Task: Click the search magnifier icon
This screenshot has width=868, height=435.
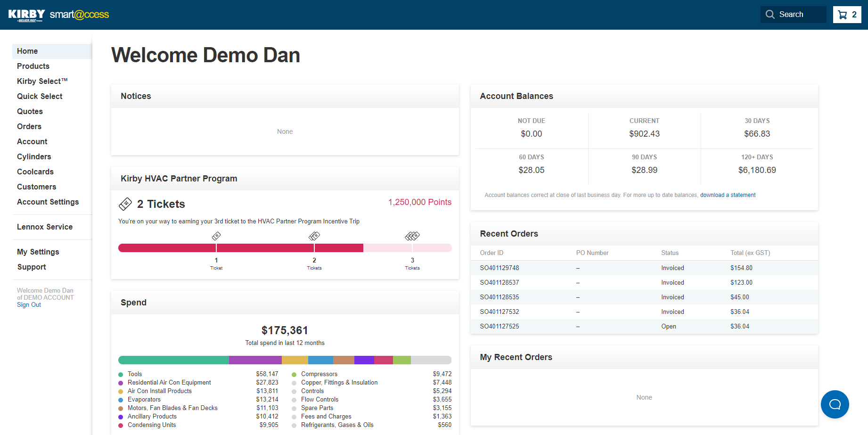Action: [770, 15]
